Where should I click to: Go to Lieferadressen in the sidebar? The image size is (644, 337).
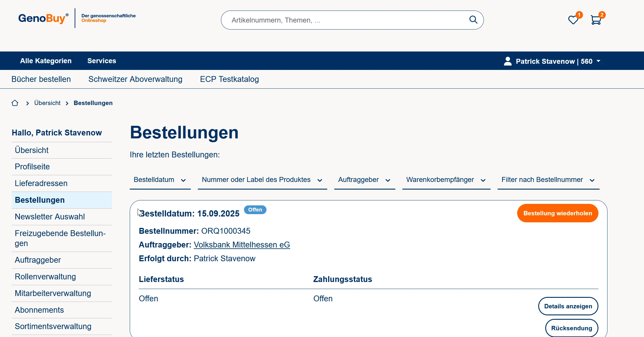click(41, 183)
